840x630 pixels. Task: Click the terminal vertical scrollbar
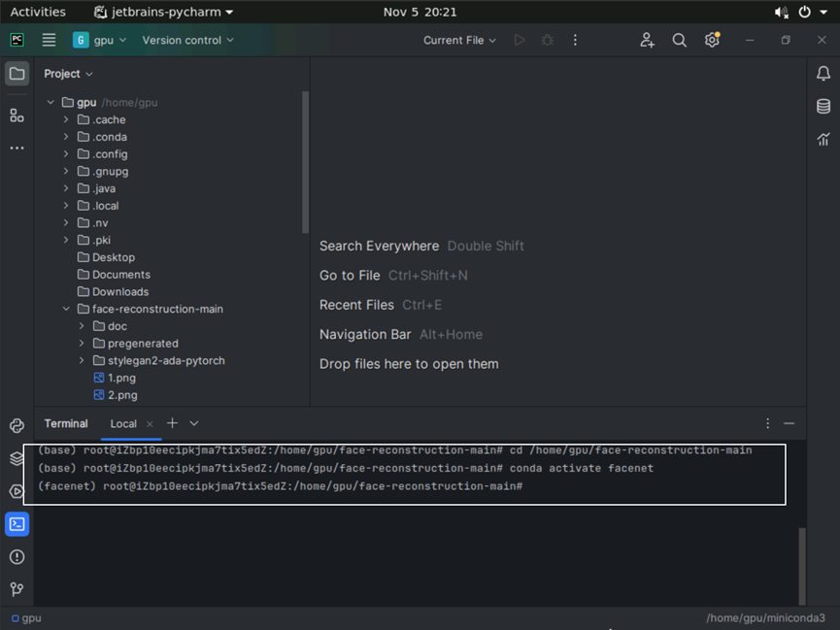(x=802, y=566)
